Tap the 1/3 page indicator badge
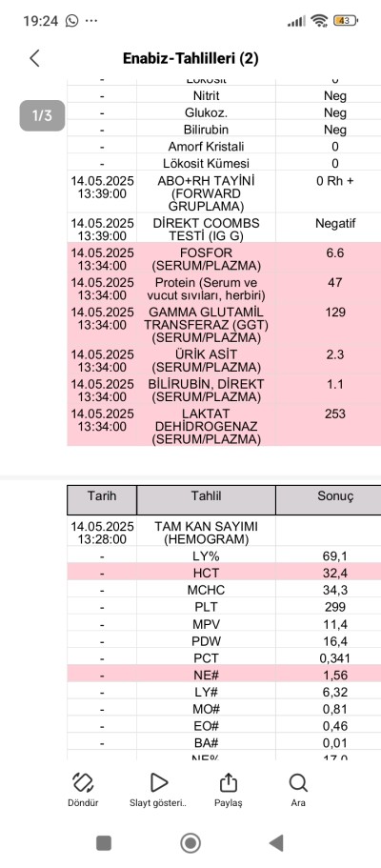381x868 pixels. [x=42, y=115]
